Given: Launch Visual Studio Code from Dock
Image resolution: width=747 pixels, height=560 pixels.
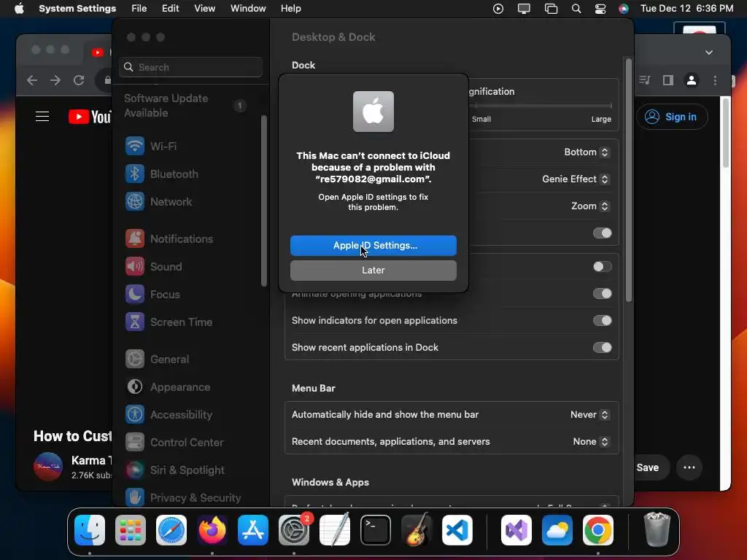Looking at the screenshot, I should click(457, 529).
